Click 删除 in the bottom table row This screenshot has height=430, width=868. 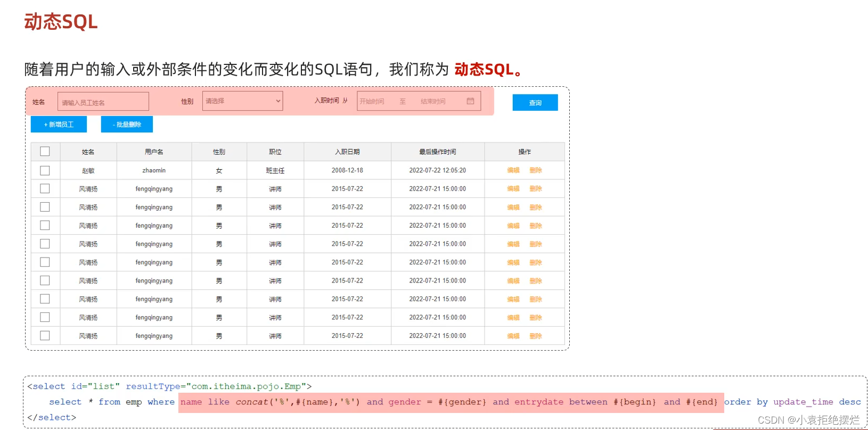point(536,336)
